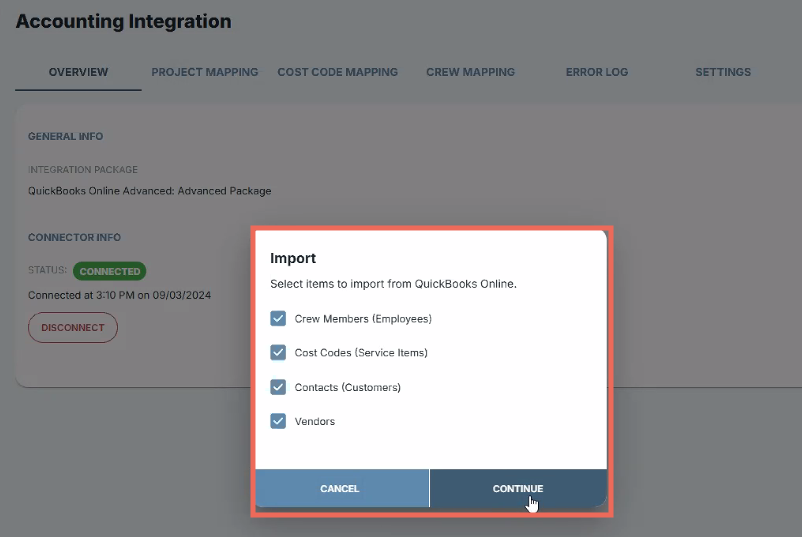802x537 pixels.
Task: Click the Contacts (Customers) label
Action: [x=348, y=387]
